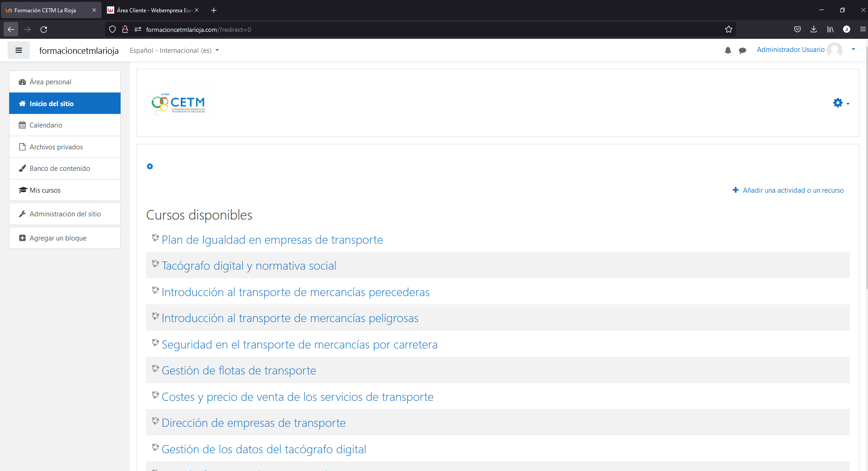Click the plus icon beside Agregar un bloque
Image resolution: width=868 pixels, height=471 pixels.
tap(22, 238)
